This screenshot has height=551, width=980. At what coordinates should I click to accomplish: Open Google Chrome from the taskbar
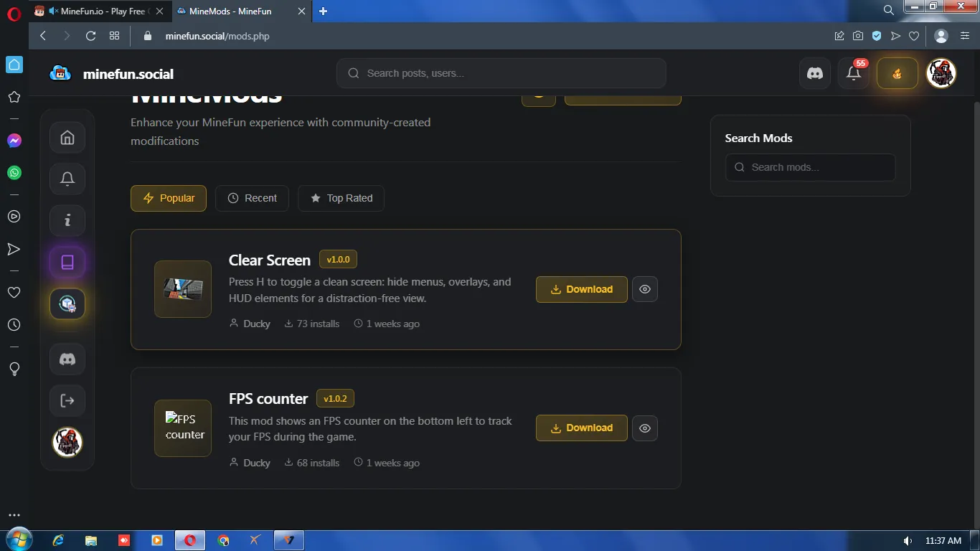pyautogui.click(x=223, y=540)
